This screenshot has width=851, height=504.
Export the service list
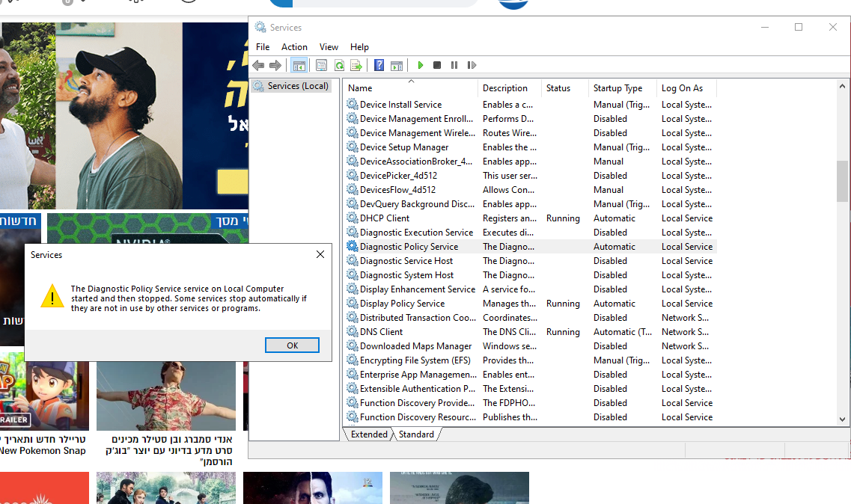pyautogui.click(x=357, y=65)
